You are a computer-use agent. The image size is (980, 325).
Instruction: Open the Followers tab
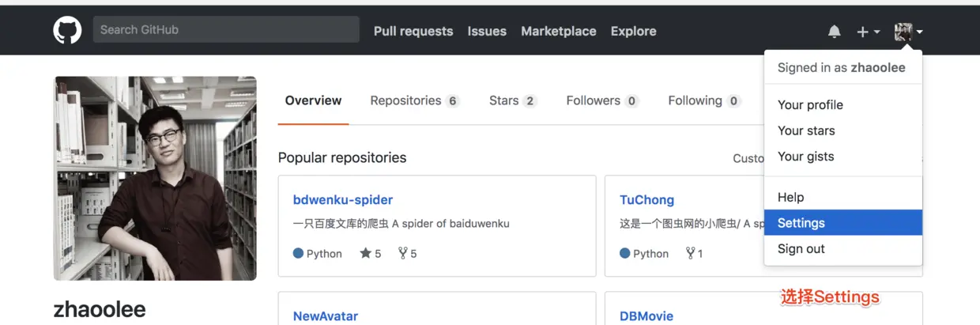602,100
